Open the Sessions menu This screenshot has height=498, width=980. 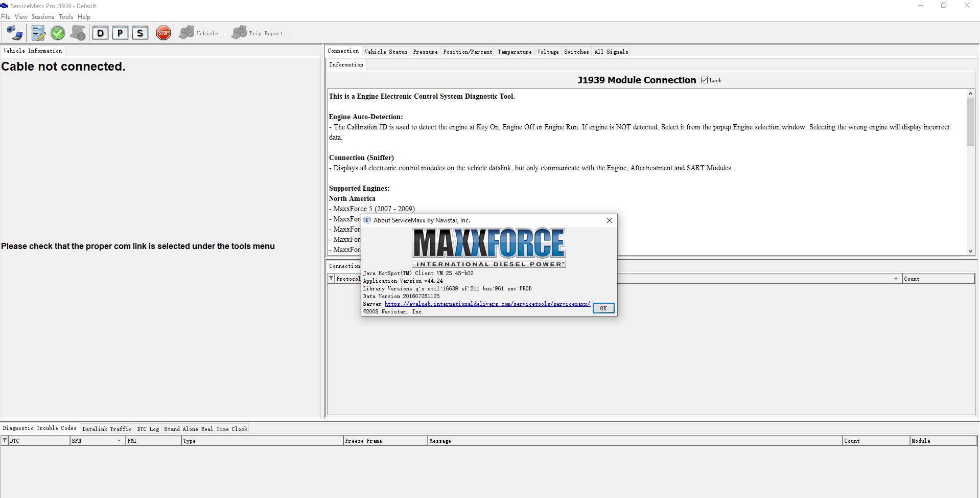point(43,17)
